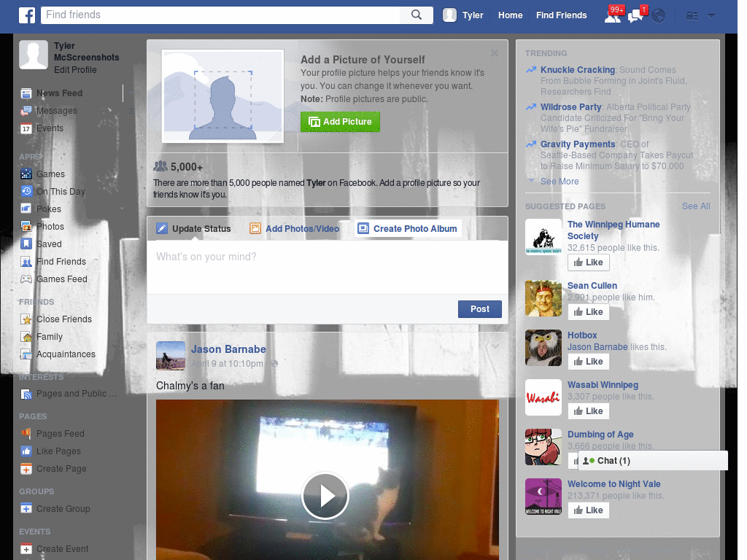Play the video in Jason Barnabe's post
Image resolution: width=747 pixels, height=560 pixels.
[325, 496]
